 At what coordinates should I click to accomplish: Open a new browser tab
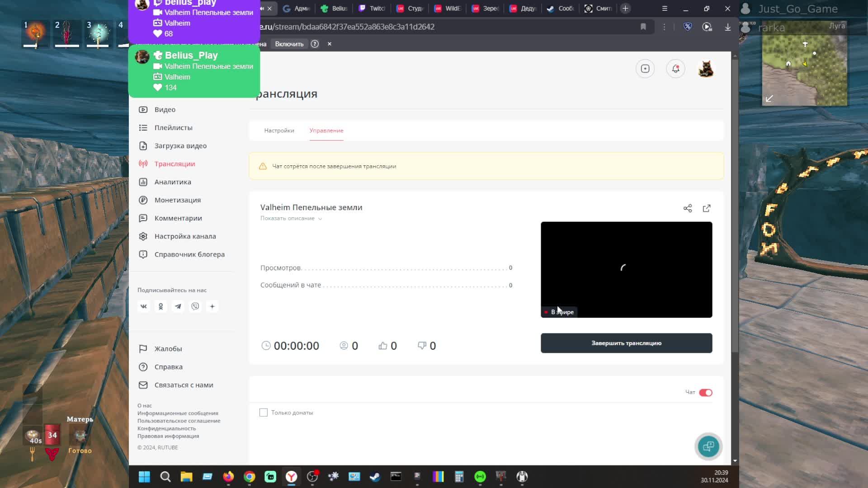click(x=625, y=9)
